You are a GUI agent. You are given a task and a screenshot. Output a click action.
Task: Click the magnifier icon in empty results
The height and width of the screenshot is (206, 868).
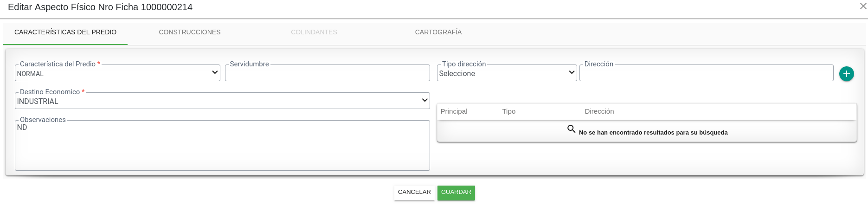pyautogui.click(x=572, y=129)
